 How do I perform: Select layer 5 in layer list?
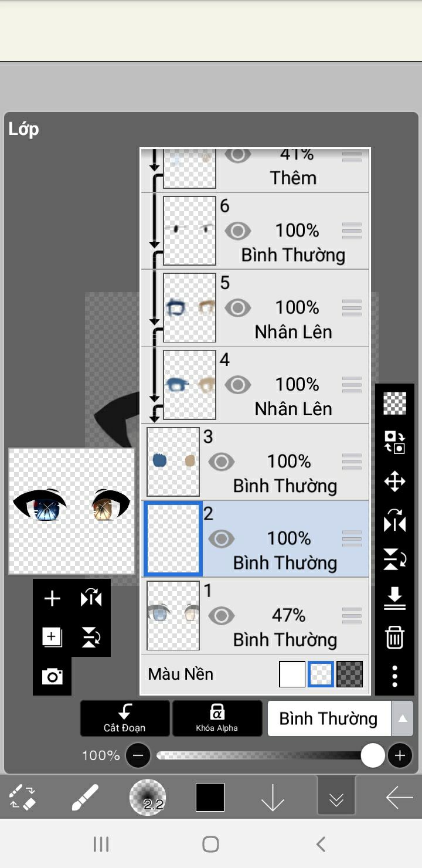click(x=293, y=308)
